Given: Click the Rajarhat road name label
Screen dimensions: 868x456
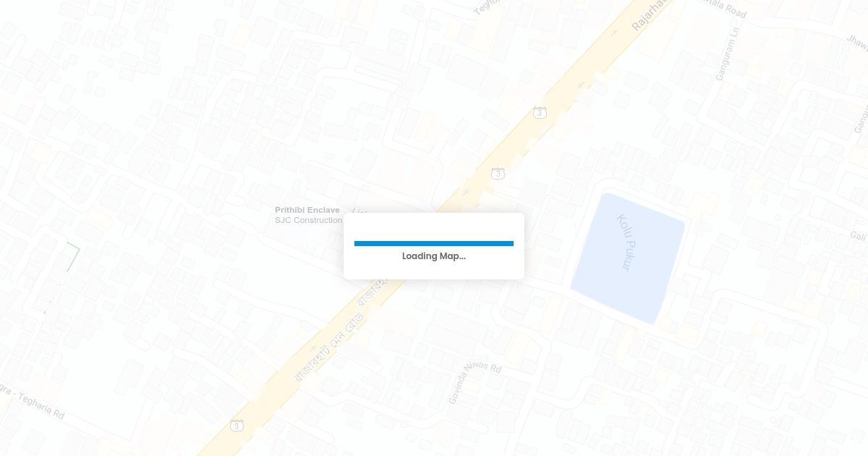Looking at the screenshot, I should [x=649, y=14].
